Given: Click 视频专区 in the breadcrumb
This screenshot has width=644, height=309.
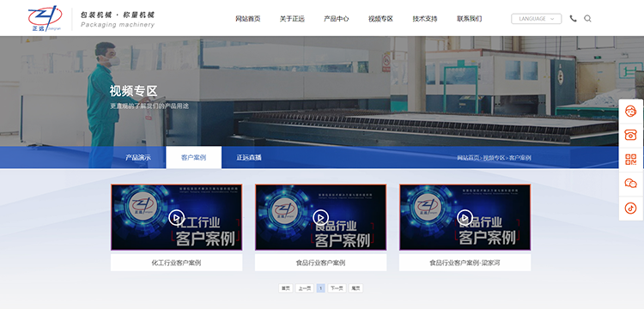Looking at the screenshot, I should click(494, 158).
